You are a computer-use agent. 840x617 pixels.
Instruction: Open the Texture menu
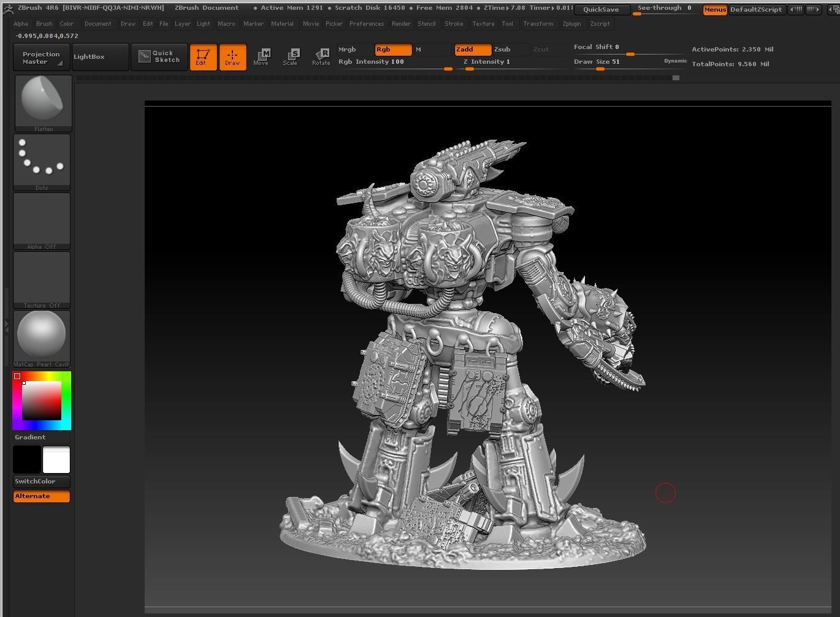483,24
